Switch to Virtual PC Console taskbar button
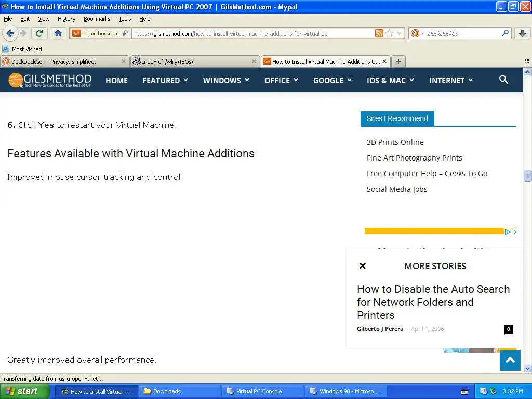 click(x=262, y=391)
